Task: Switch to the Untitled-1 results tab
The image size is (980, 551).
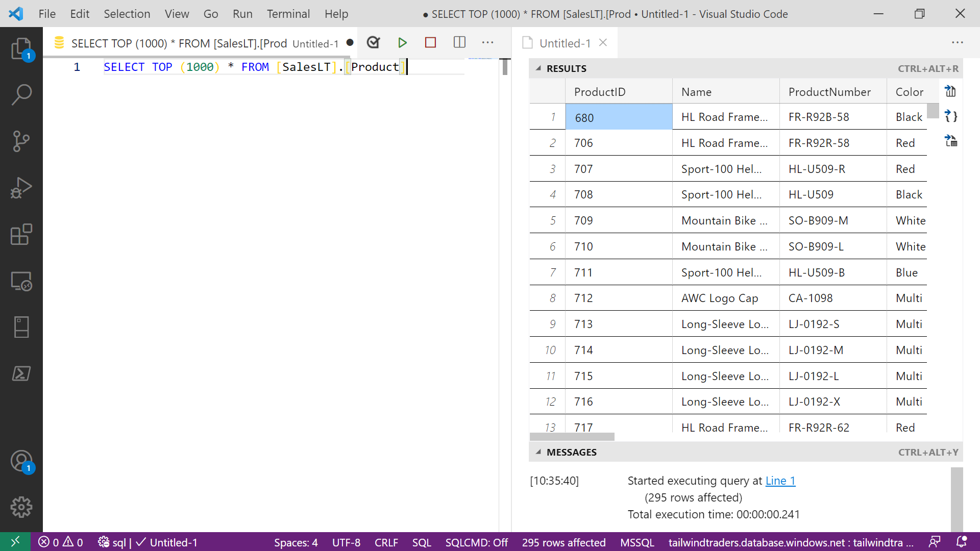Action: click(x=565, y=43)
